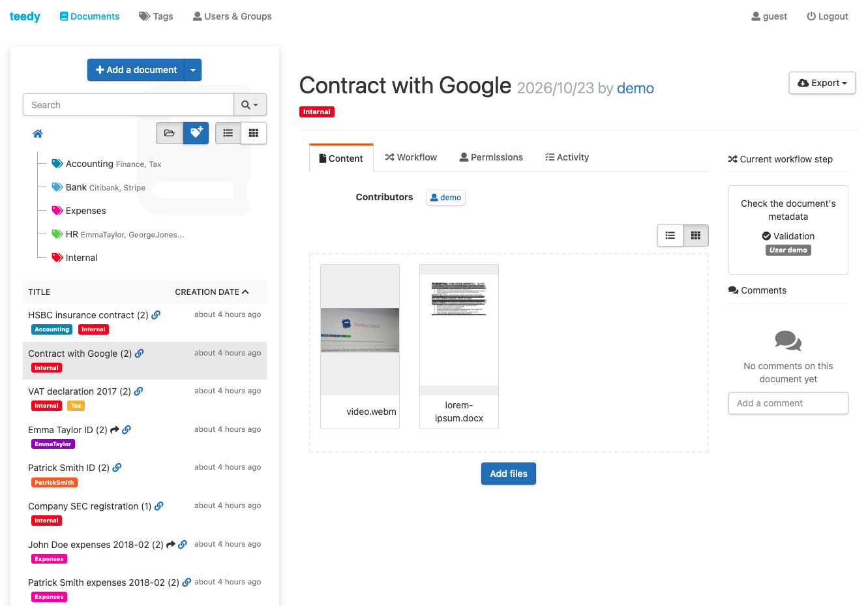Click in the Search field
Screen dimensions: 868x606
click(x=128, y=105)
